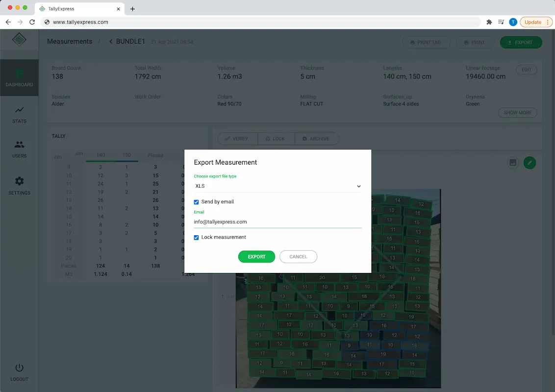This screenshot has height=392, width=555.
Task: Click the blue T profile avatar
Action: (x=513, y=22)
